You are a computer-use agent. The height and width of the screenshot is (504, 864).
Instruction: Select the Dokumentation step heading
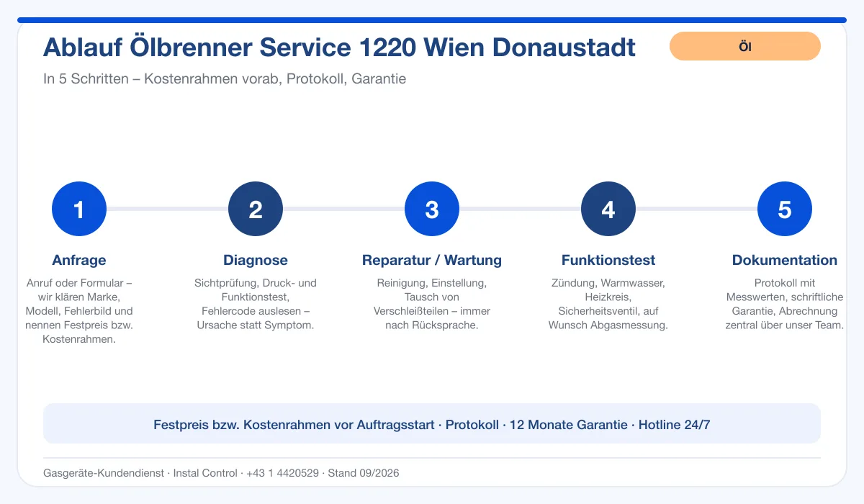click(785, 260)
